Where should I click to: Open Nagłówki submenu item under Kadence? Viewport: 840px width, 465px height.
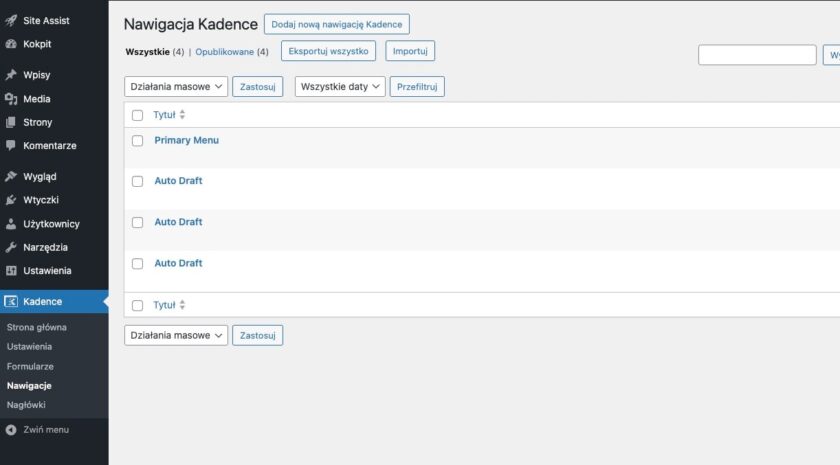pyautogui.click(x=26, y=405)
